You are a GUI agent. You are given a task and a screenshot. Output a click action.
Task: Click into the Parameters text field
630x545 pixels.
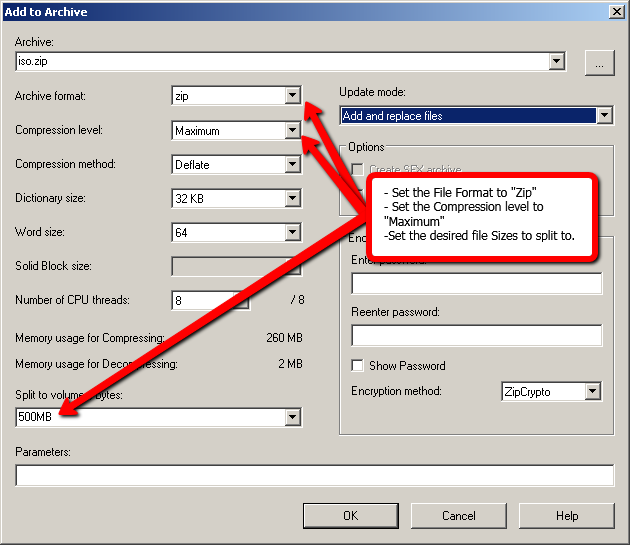314,475
